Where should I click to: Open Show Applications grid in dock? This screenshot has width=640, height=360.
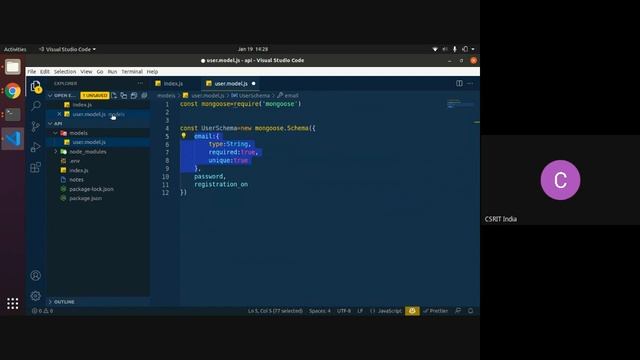click(x=13, y=303)
